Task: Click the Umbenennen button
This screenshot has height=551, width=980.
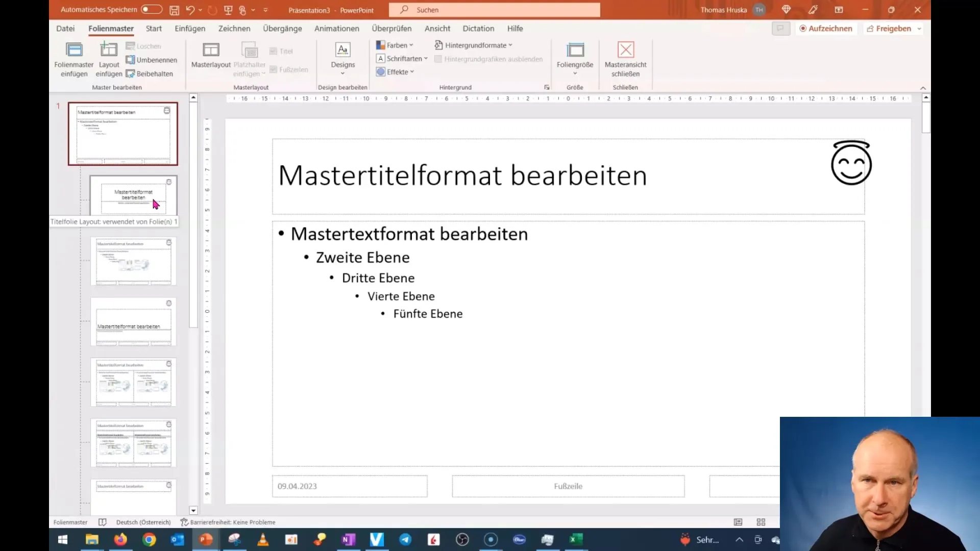Action: [152, 60]
